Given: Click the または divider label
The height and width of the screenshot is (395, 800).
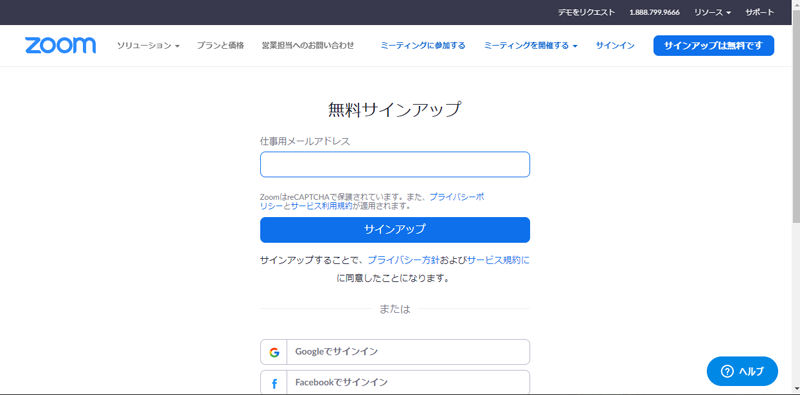Looking at the screenshot, I should pos(395,309).
